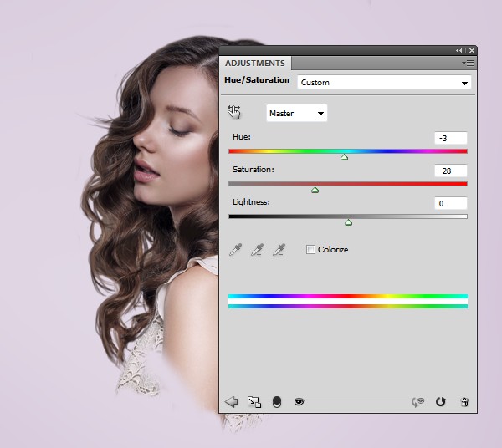This screenshot has width=502, height=448.
Task: View previous state of adjustment
Action: (417, 402)
